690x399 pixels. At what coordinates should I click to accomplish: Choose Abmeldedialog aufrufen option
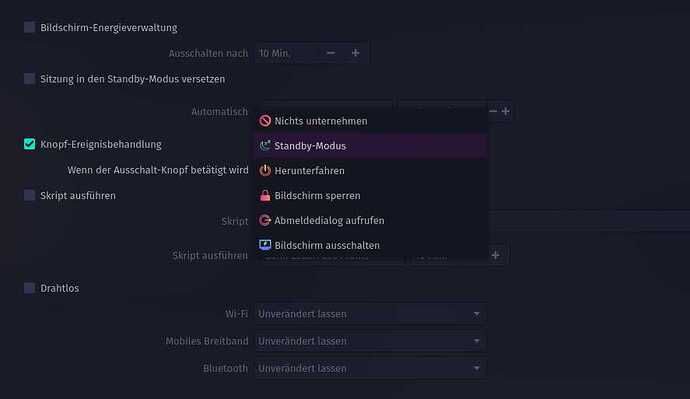(x=371, y=220)
